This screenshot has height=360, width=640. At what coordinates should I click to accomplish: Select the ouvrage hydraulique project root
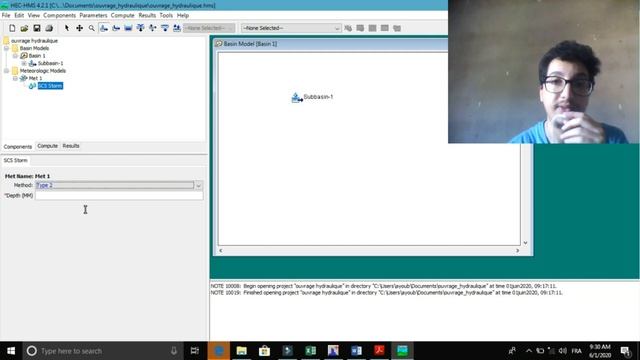click(34, 41)
